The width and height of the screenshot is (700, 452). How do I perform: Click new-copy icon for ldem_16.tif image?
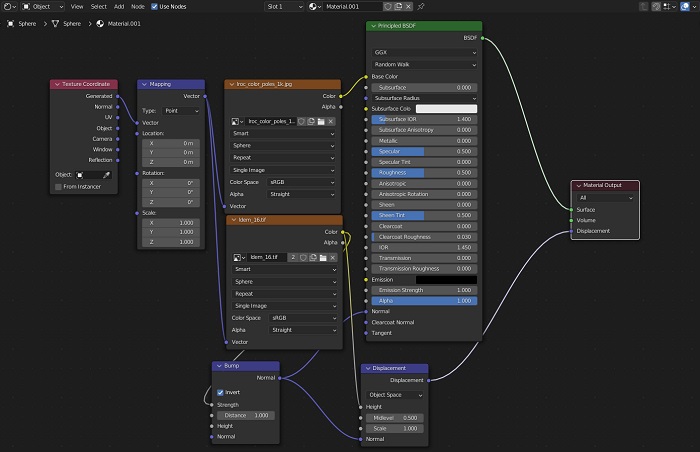coord(311,257)
